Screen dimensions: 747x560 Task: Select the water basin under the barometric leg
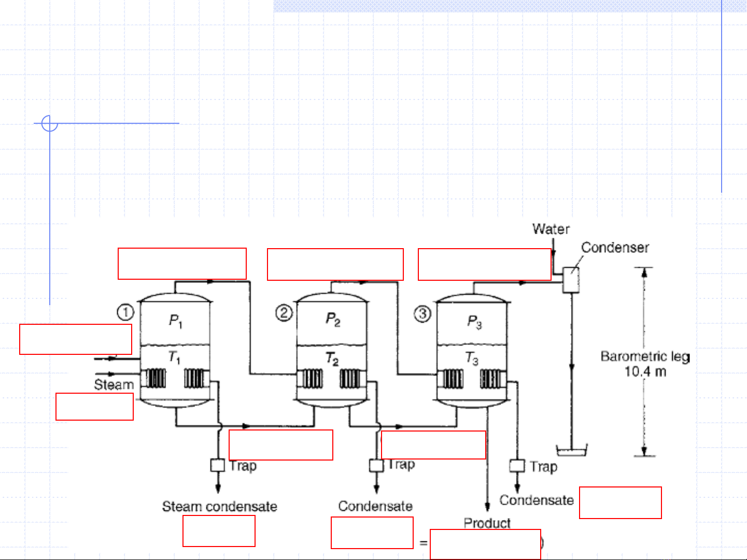click(x=571, y=450)
